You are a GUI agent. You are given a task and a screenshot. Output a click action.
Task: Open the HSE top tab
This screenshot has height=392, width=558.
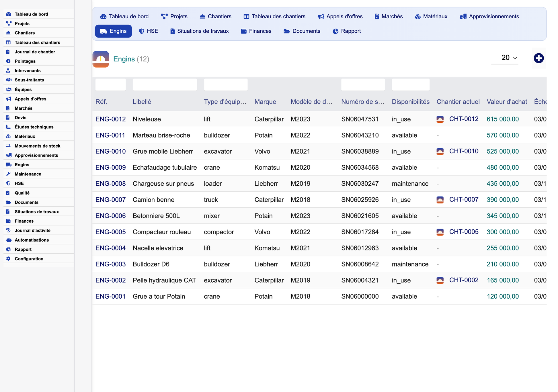(x=149, y=31)
